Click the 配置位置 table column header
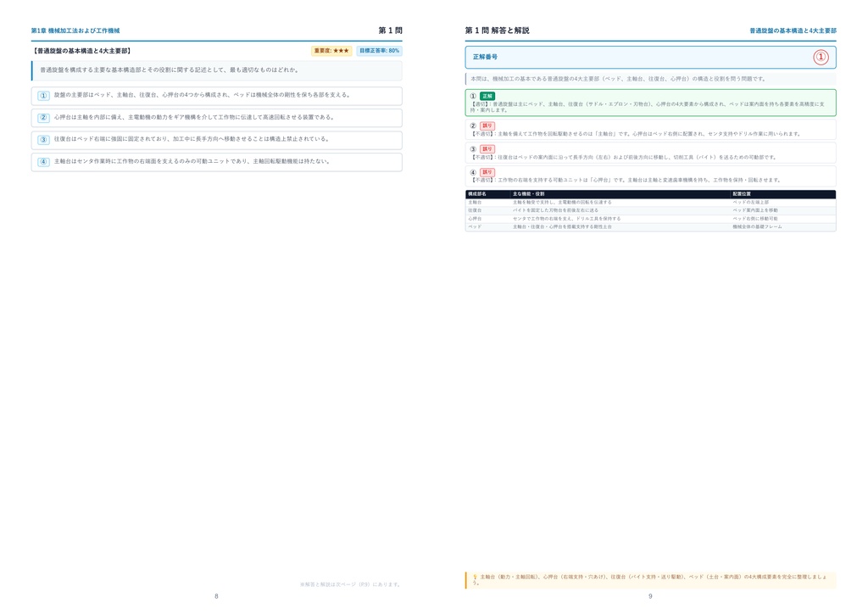868x614 pixels. [x=742, y=194]
